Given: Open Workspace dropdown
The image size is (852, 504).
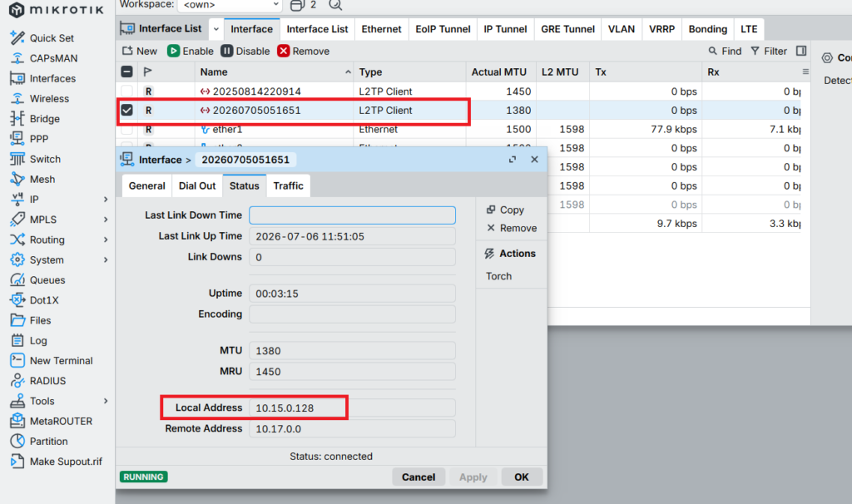Looking at the screenshot, I should coord(231,5).
